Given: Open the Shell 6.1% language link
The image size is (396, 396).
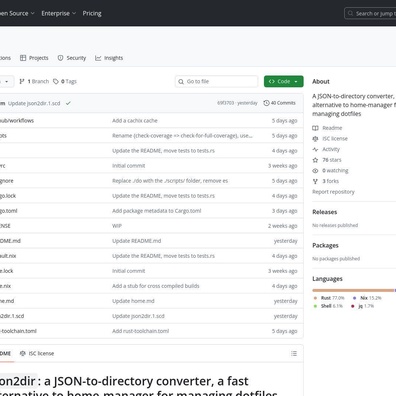Looking at the screenshot, I should click(332, 306).
